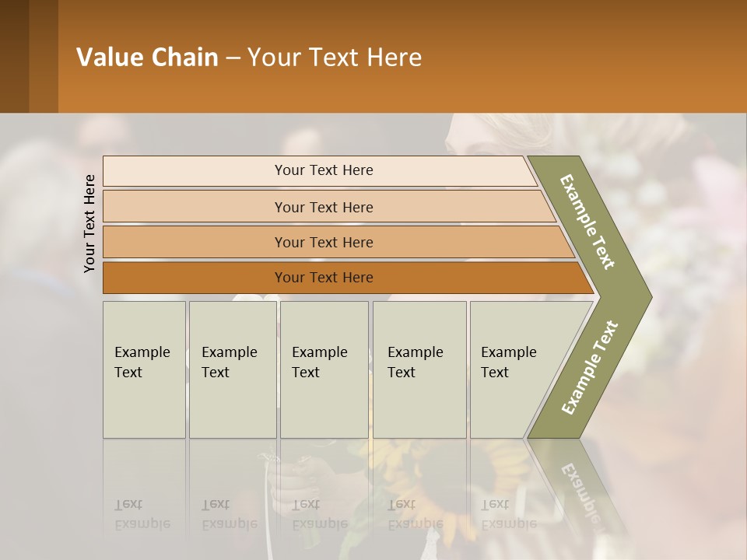
Task: Click the lightest top bar 'Your Text Here'
Action: pos(320,170)
